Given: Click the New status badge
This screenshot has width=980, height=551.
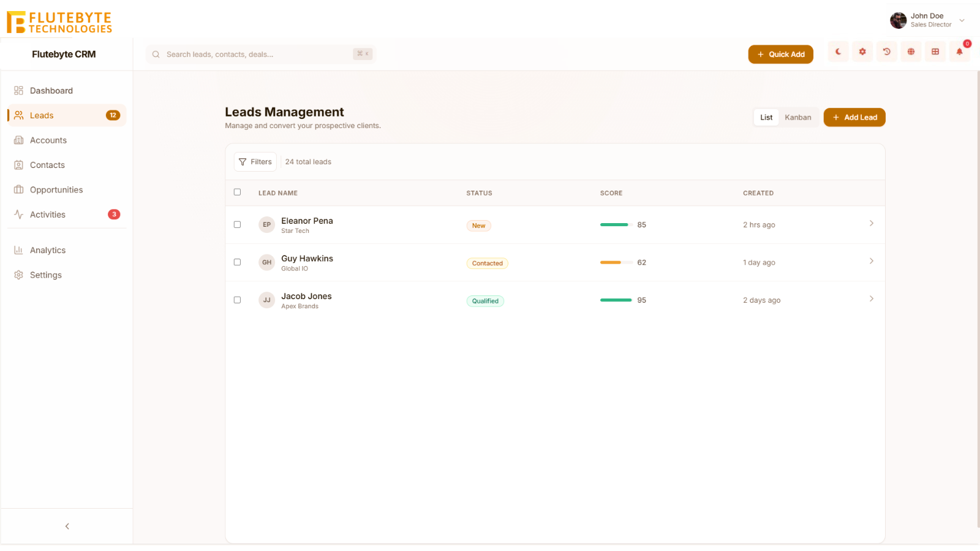Looking at the screenshot, I should click(478, 226).
